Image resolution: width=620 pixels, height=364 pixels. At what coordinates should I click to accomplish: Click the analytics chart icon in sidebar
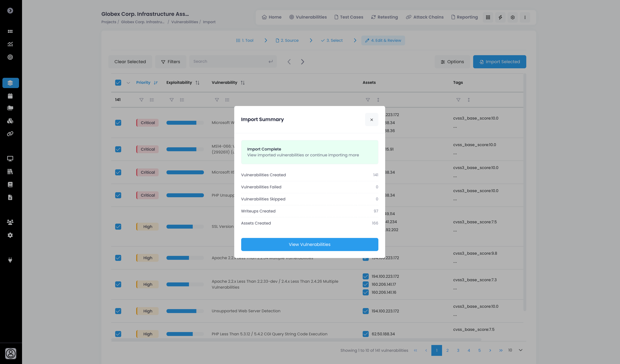[x=10, y=44]
